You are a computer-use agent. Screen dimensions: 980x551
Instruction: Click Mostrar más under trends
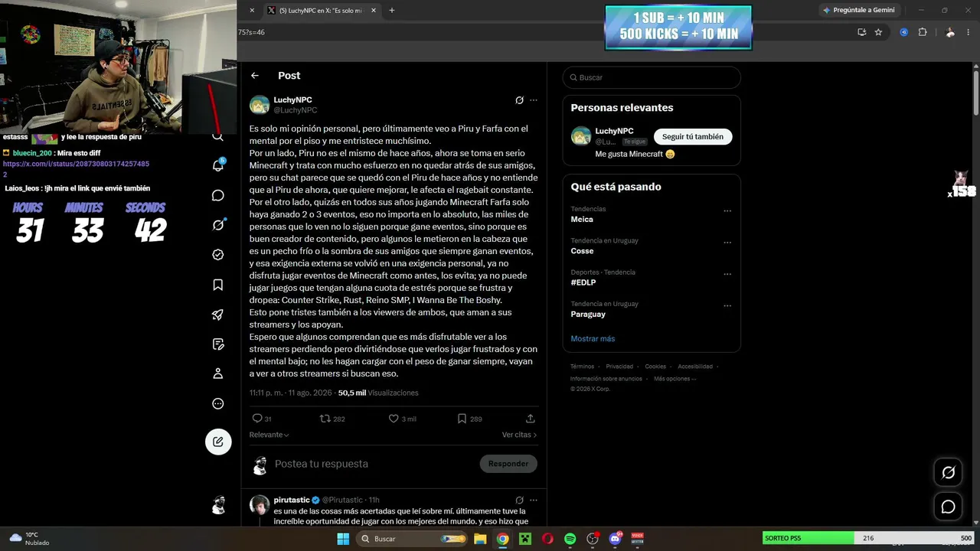(593, 338)
